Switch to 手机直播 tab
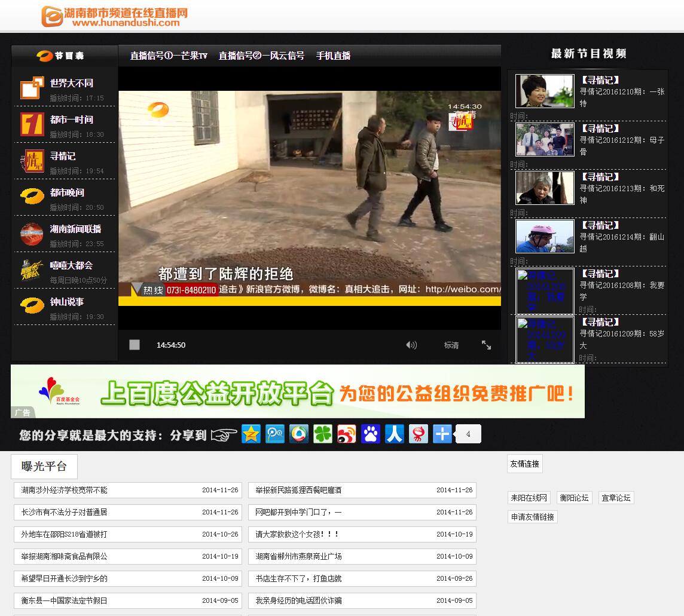Viewport: 684px width, 616px height. coord(333,56)
